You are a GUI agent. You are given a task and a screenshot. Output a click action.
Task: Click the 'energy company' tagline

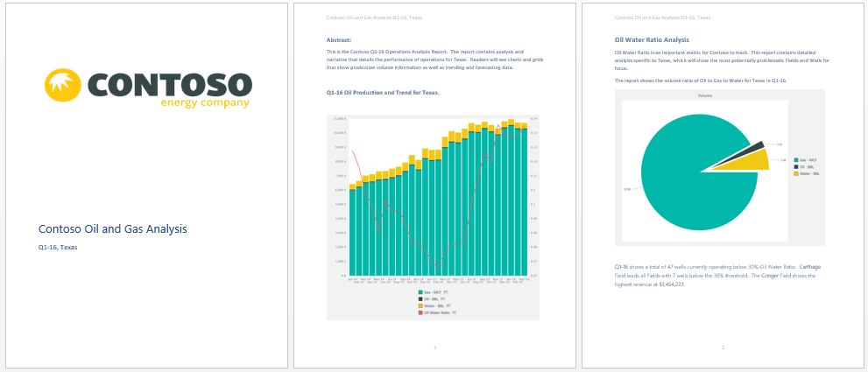205,103
